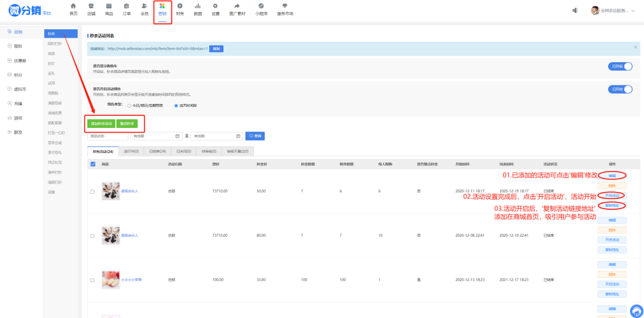
Task: Select the 今日/明日/后期预告 radio option
Action: [129, 105]
